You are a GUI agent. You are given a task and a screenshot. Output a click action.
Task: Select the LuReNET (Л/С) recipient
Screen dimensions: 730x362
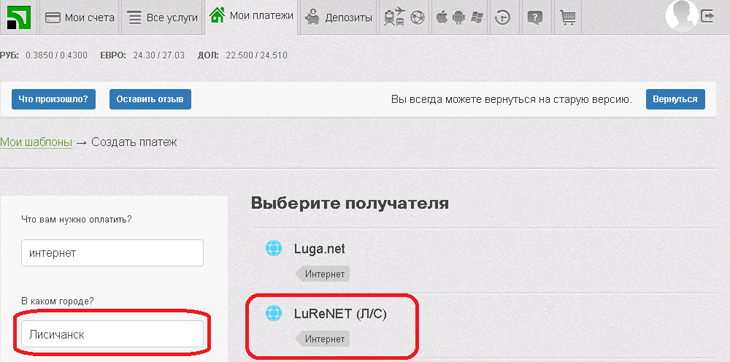(x=340, y=314)
